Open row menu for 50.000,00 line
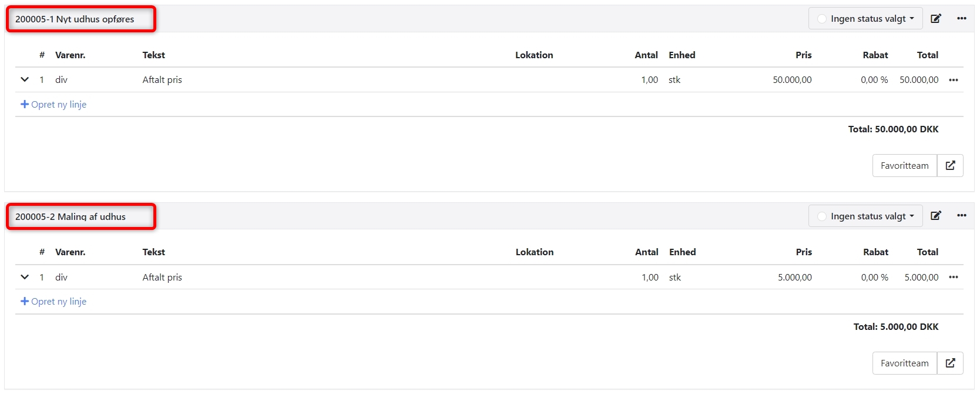 953,80
